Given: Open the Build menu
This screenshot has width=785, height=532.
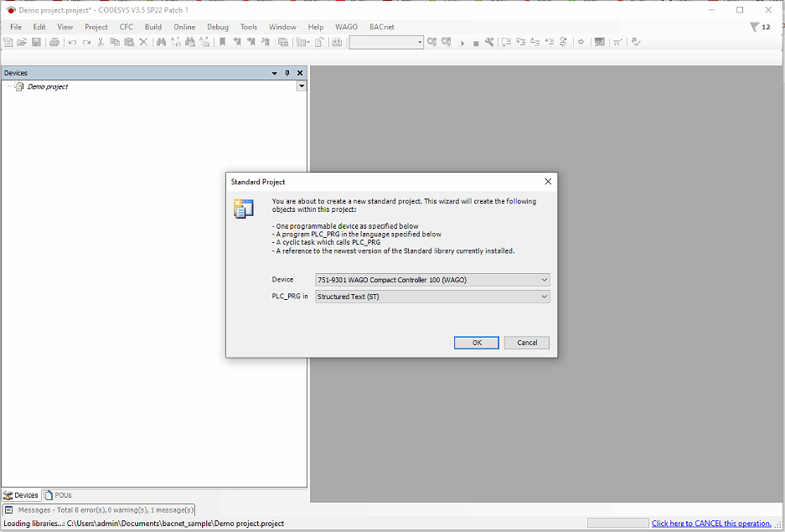Looking at the screenshot, I should 153,27.
